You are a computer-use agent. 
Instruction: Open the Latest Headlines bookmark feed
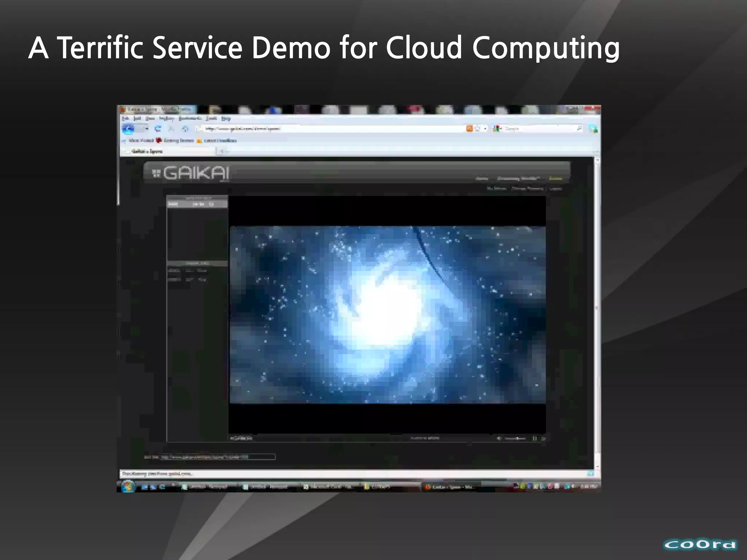point(217,141)
